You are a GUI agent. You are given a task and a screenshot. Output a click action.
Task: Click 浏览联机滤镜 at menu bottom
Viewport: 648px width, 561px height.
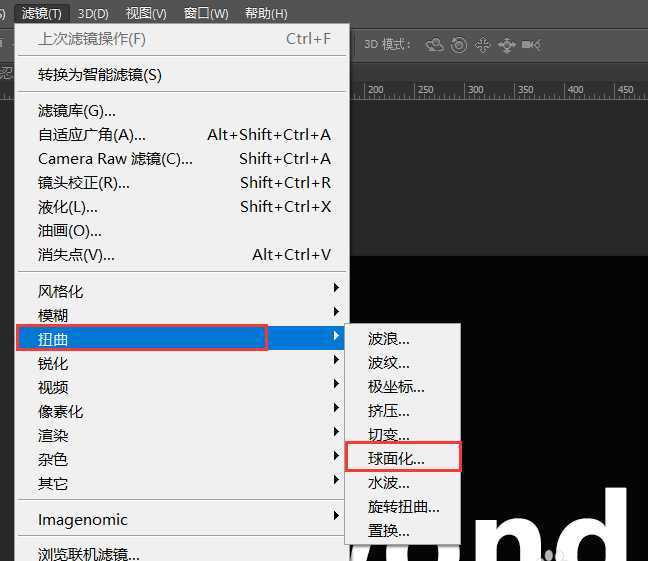[88, 553]
